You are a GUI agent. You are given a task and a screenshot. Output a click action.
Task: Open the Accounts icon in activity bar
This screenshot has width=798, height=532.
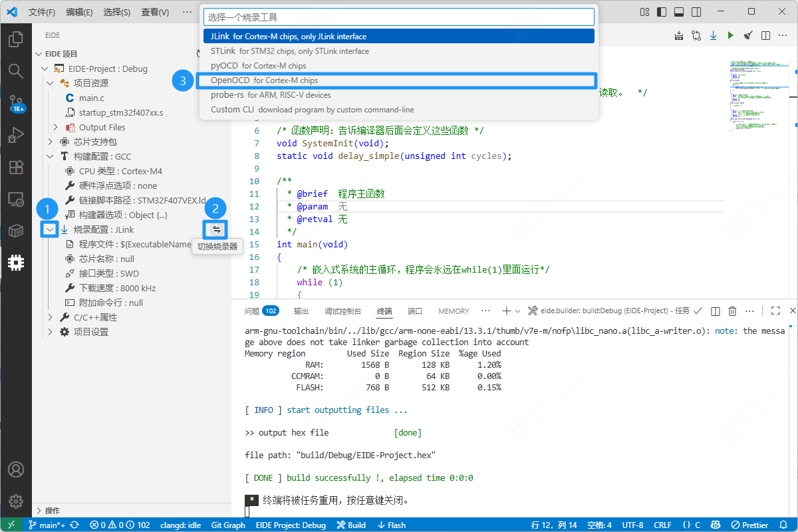pyautogui.click(x=16, y=469)
